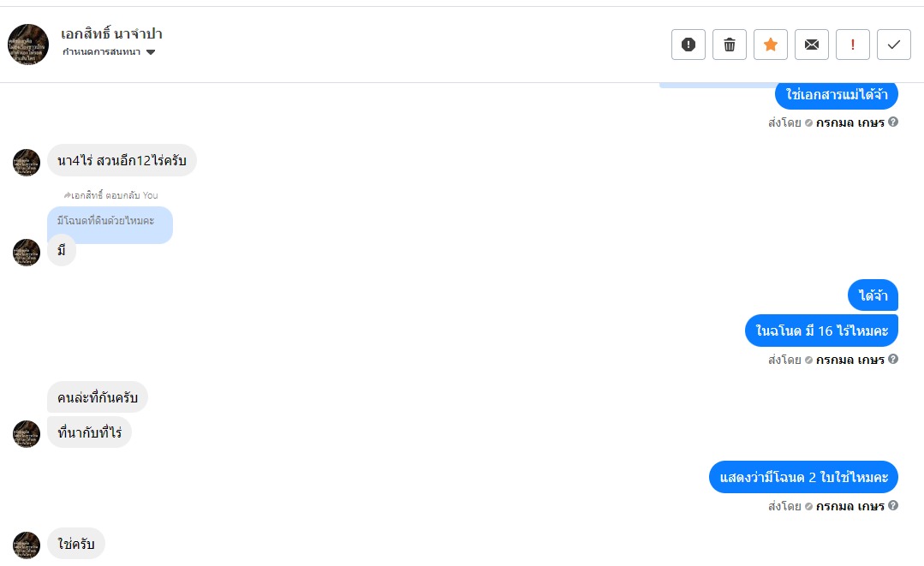Viewport: 924px width, 566px height.
Task: Flag conversation with red exclamation icon
Action: coord(852,45)
